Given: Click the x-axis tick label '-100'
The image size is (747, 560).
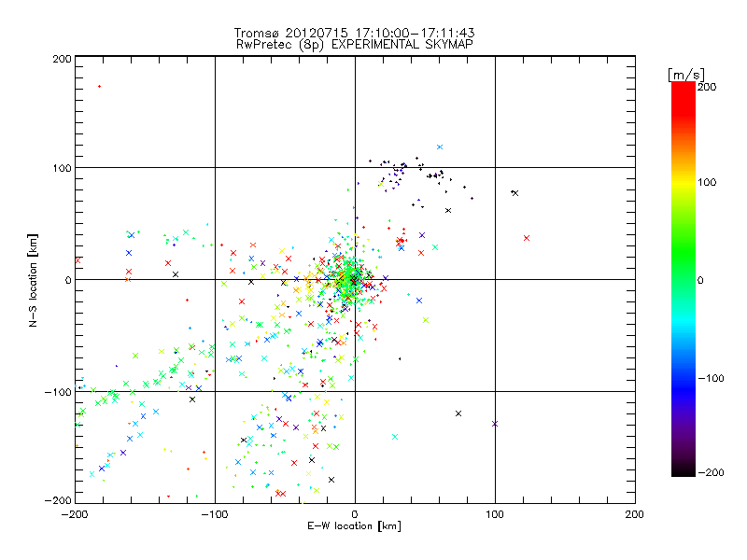Looking at the screenshot, I should [215, 514].
